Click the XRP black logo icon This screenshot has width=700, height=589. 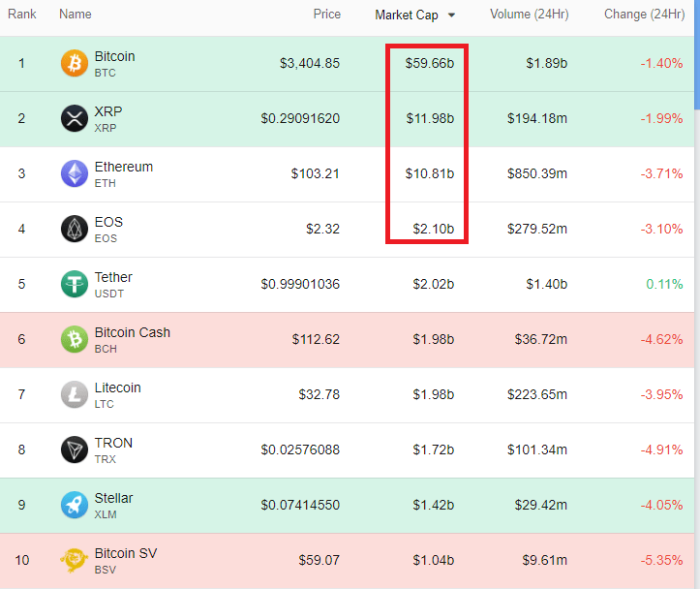pyautogui.click(x=75, y=119)
